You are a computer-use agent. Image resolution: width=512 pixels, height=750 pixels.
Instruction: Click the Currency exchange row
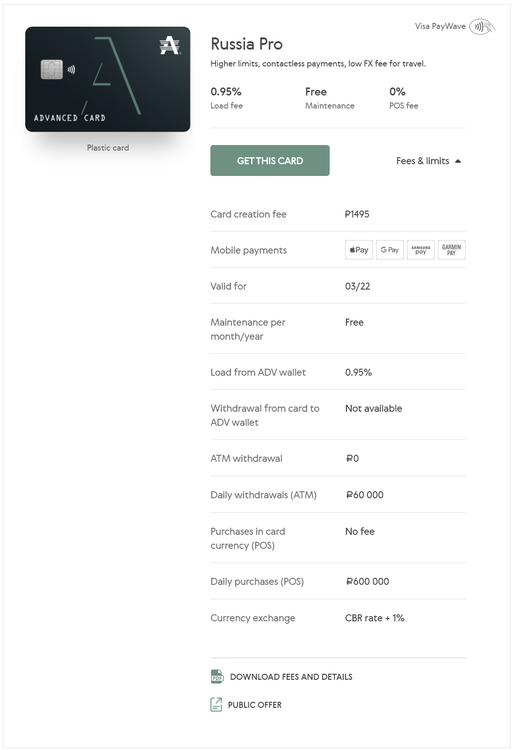pos(338,618)
